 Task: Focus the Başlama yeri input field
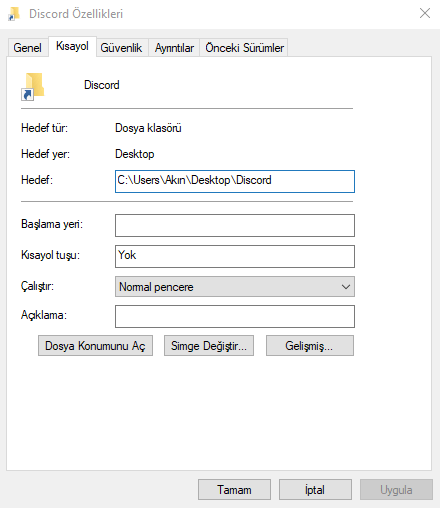(x=235, y=225)
